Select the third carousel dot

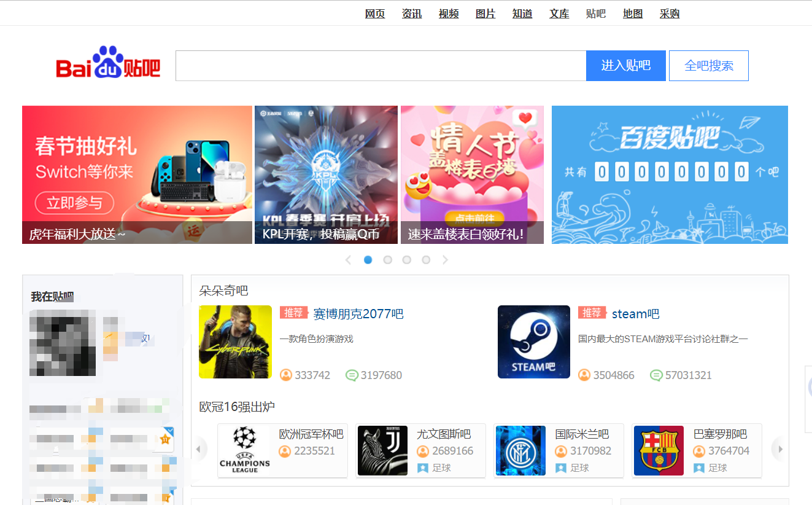tap(406, 260)
